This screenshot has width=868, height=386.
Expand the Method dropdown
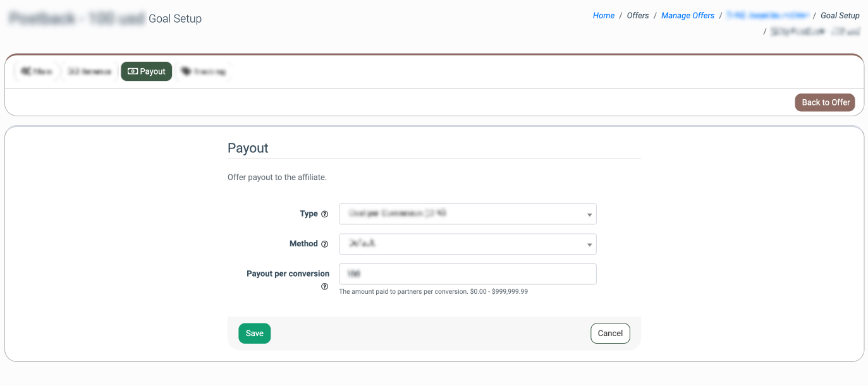pos(467,244)
